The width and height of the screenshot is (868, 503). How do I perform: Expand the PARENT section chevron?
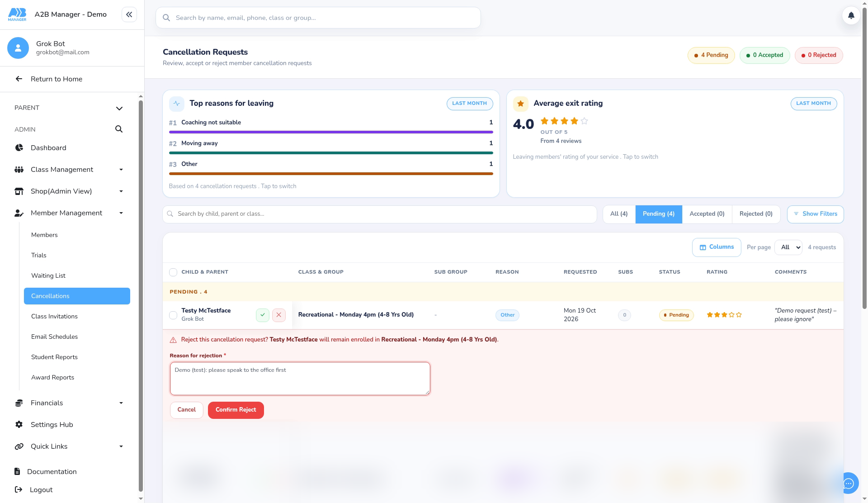[x=119, y=109]
